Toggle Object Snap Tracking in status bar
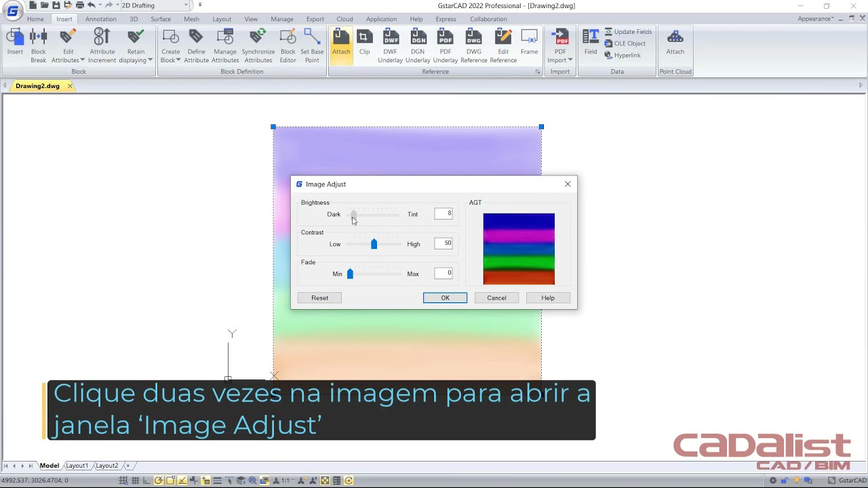Screen dimensions: 868x488 point(182,481)
